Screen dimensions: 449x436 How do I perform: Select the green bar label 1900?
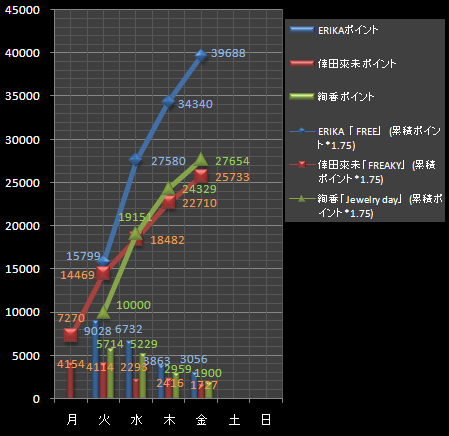[x=208, y=373]
